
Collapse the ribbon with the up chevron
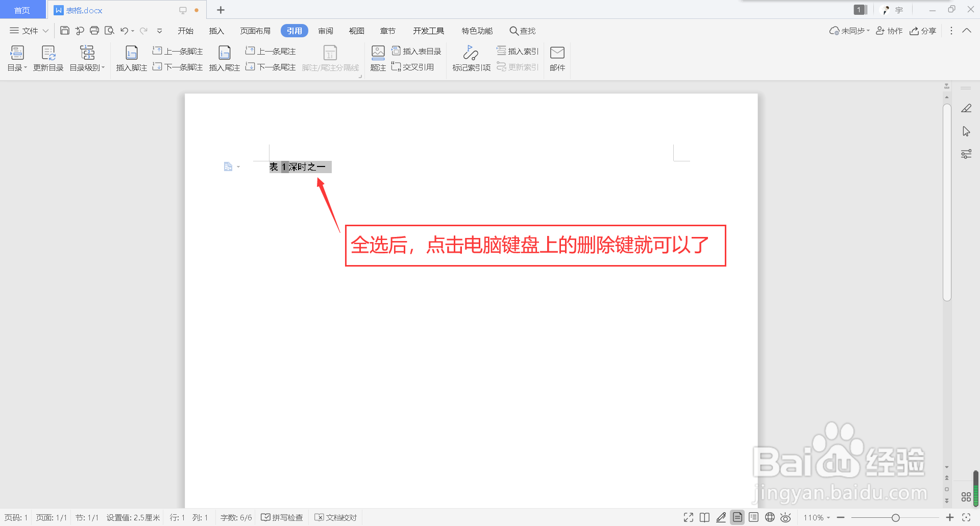pyautogui.click(x=967, y=31)
